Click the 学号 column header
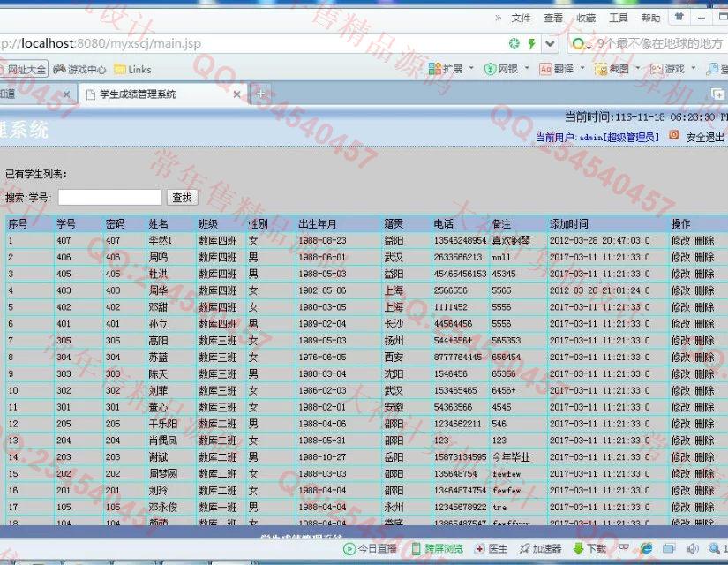 point(66,224)
